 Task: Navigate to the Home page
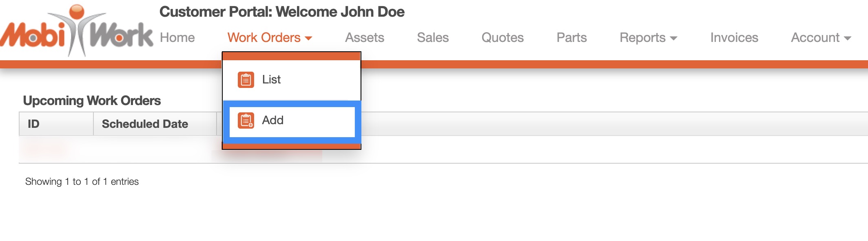[177, 37]
